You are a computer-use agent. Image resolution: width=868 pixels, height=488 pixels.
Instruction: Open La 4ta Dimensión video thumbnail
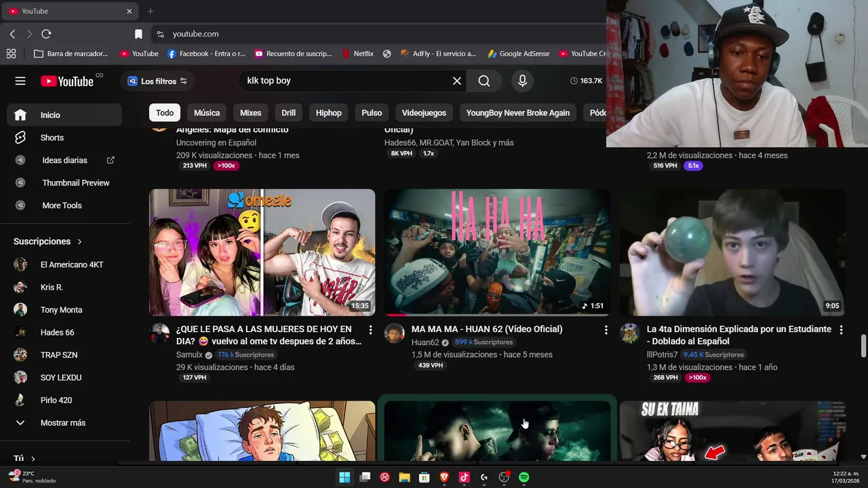tap(732, 252)
